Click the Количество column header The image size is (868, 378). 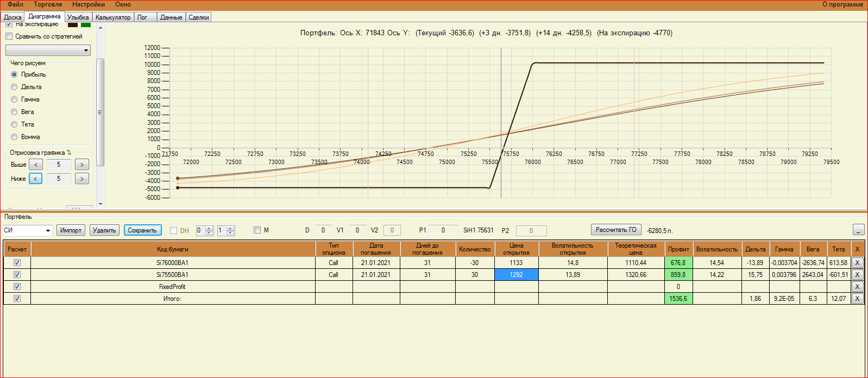click(x=475, y=249)
